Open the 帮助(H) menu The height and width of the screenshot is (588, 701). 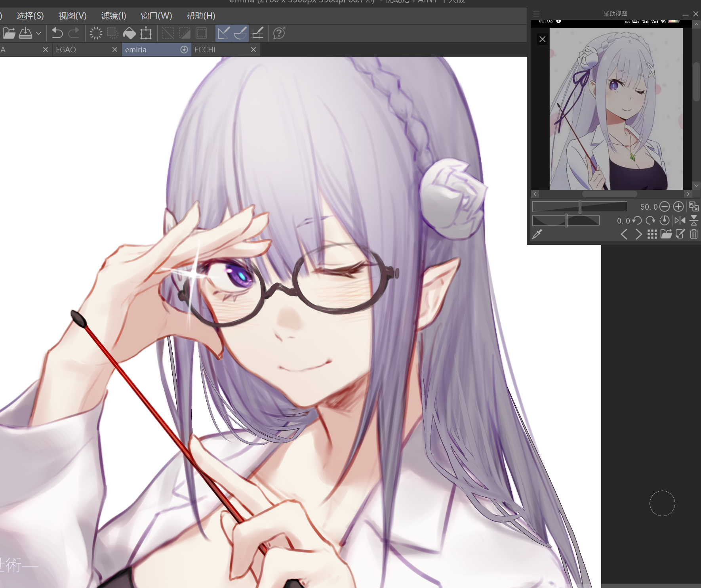coord(201,16)
